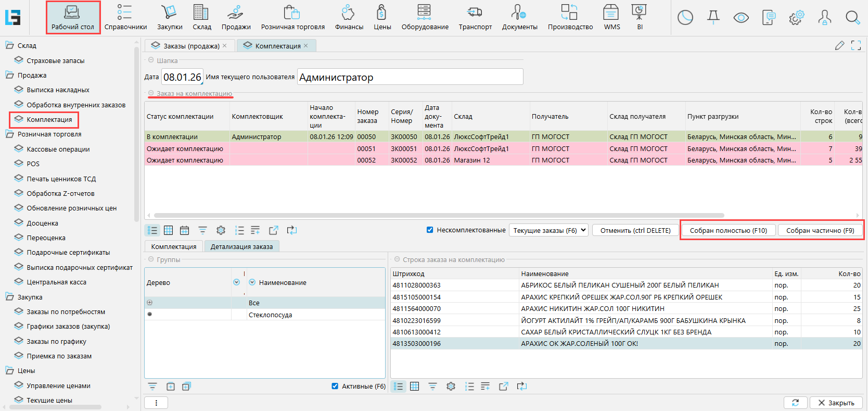Image resolution: width=868 pixels, height=411 pixels.
Task: Open the notifications pin icon
Action: tap(713, 18)
